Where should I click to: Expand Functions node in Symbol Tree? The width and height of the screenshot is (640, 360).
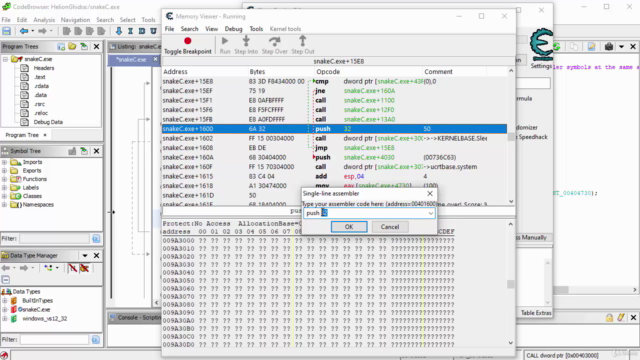(x=4, y=179)
